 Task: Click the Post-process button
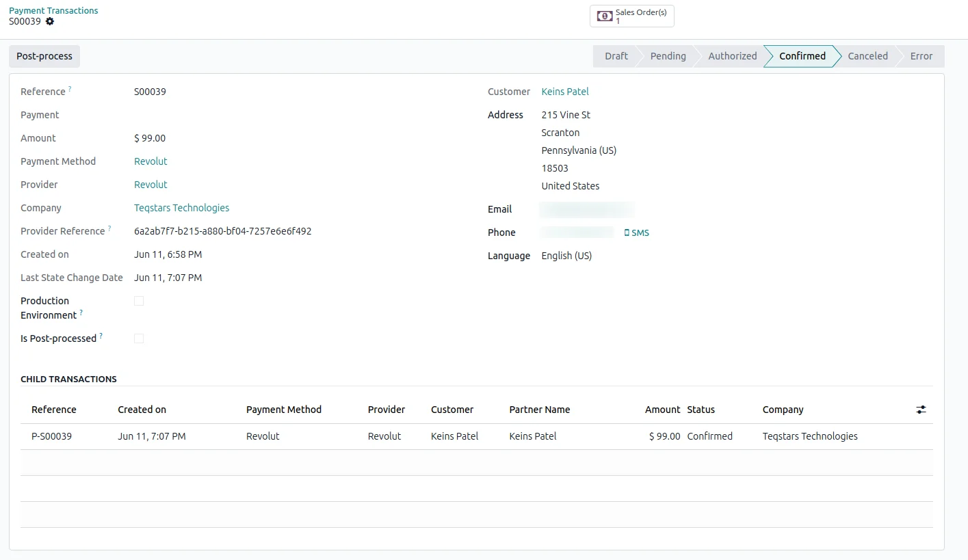[x=44, y=56]
